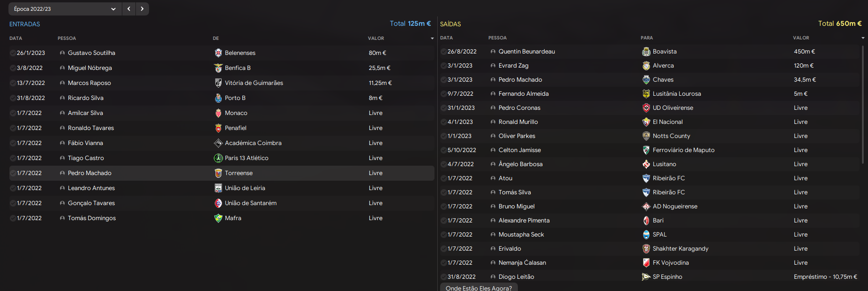
Task: Toggle selection circle for 26/1/2023 transfer
Action: 13,53
